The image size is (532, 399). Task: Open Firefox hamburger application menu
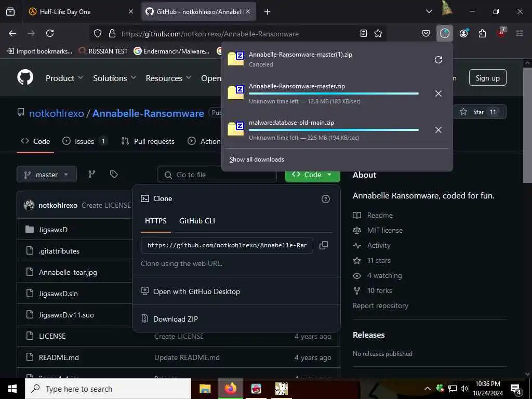click(x=520, y=33)
